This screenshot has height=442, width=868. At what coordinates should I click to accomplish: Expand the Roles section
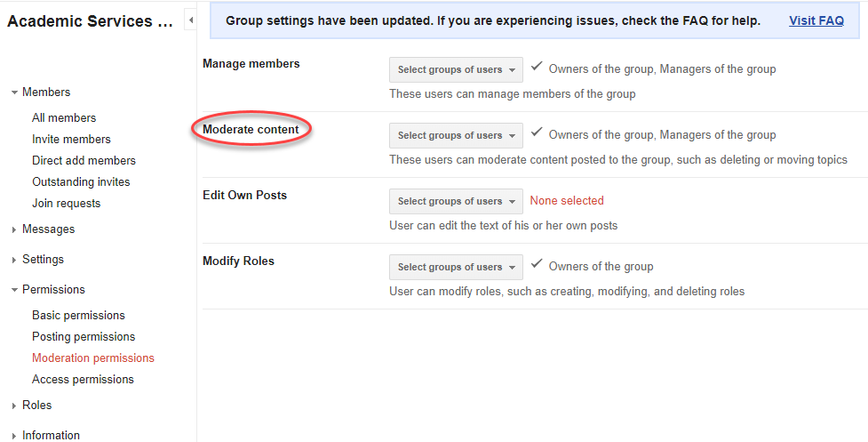point(14,406)
